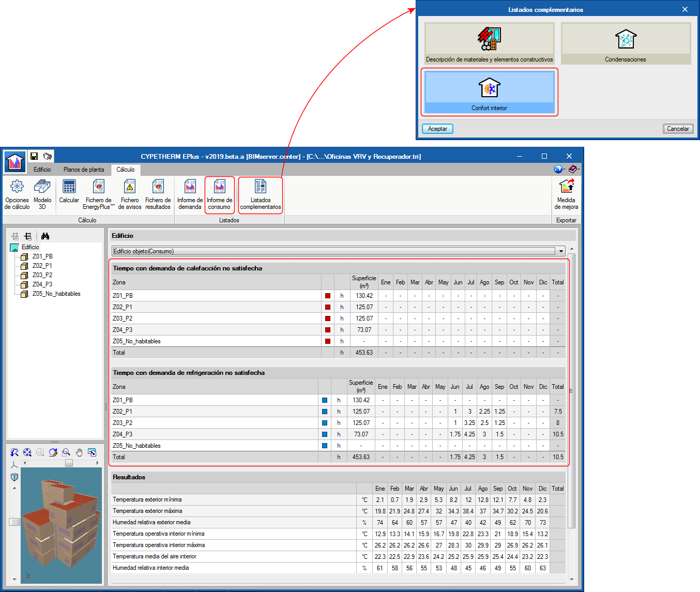The width and height of the screenshot is (700, 592).
Task: Click the save floppy disk icon
Action: point(34,156)
